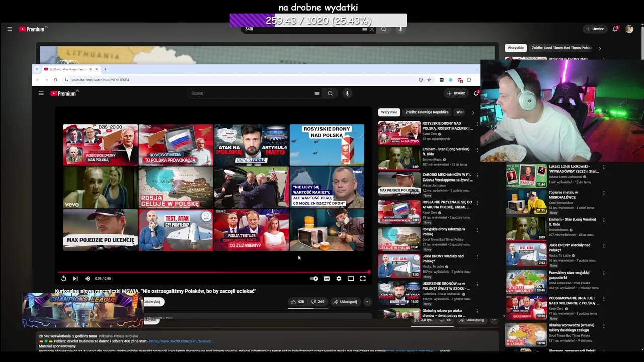The height and width of the screenshot is (362, 644).
Task: Mute the video player volume
Action: coord(87,279)
